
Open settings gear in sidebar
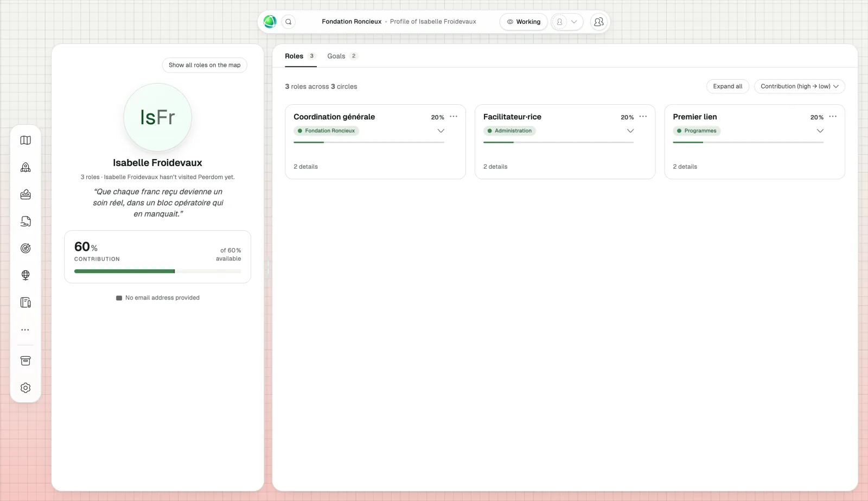(25, 388)
